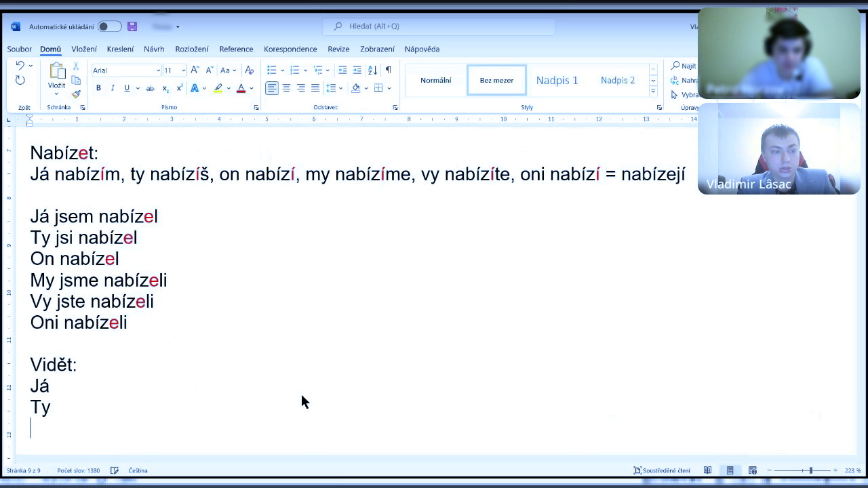The width and height of the screenshot is (868, 488).
Task: Center align the paragraph text
Action: [x=286, y=88]
